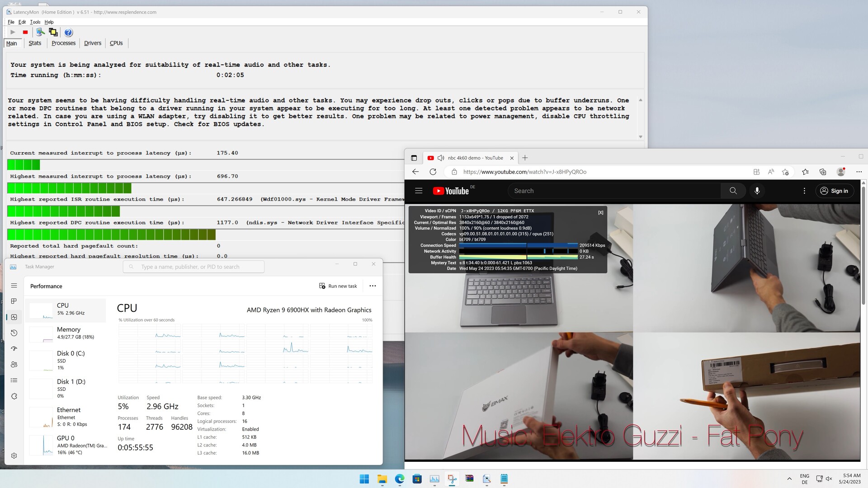Open YouTube settings three-dot menu
The width and height of the screenshot is (868, 488).
coord(804,191)
